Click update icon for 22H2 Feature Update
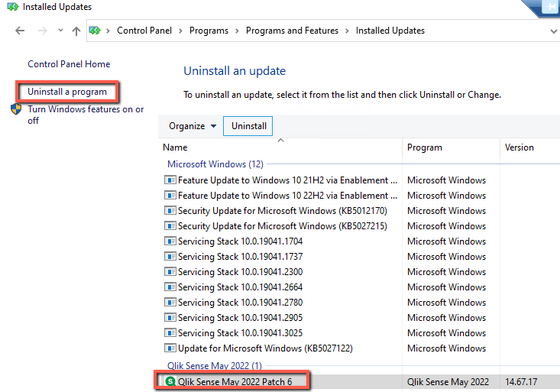The height and width of the screenshot is (392, 560). [x=170, y=195]
